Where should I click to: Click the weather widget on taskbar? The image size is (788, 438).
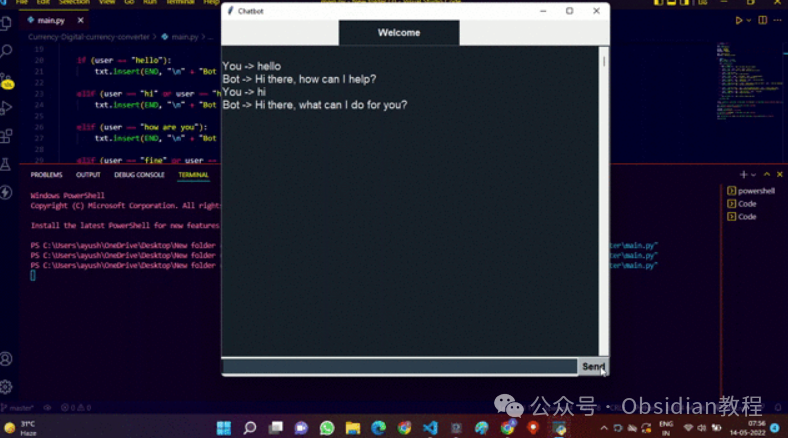pos(20,428)
